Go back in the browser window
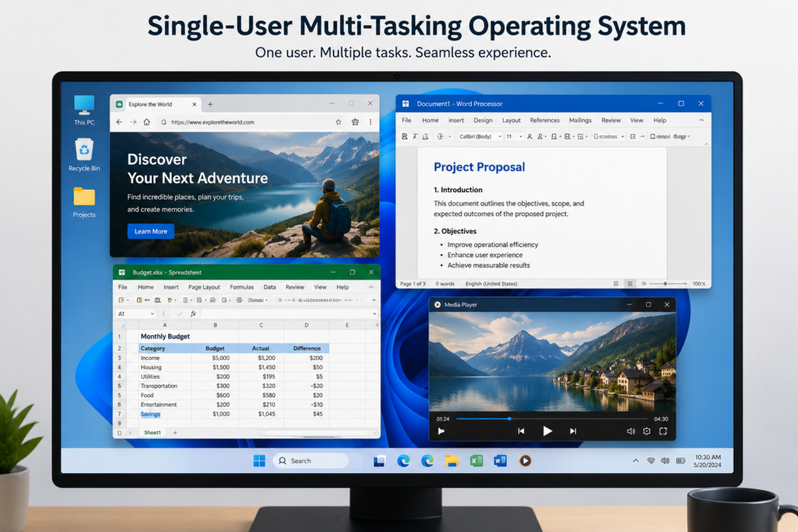Image resolution: width=798 pixels, height=532 pixels. point(119,122)
